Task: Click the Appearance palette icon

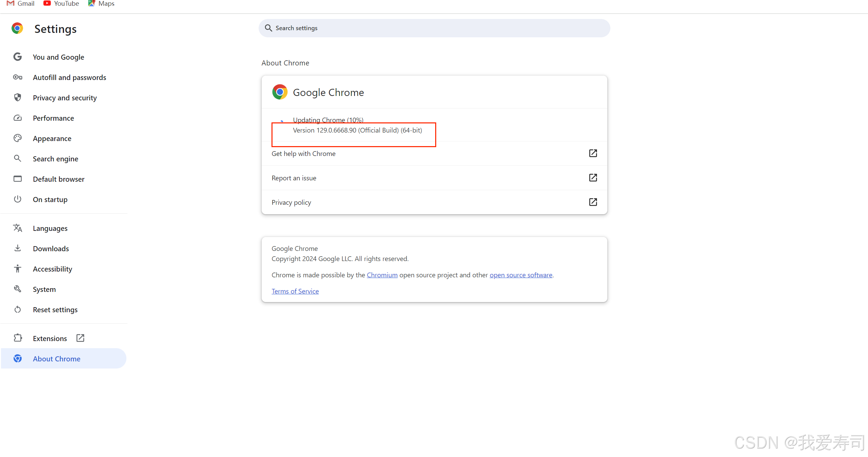Action: coord(18,138)
